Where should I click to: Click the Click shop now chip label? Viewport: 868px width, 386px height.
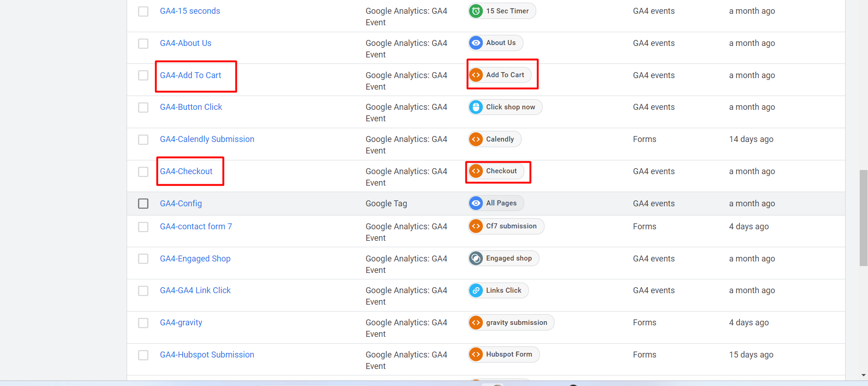point(510,107)
